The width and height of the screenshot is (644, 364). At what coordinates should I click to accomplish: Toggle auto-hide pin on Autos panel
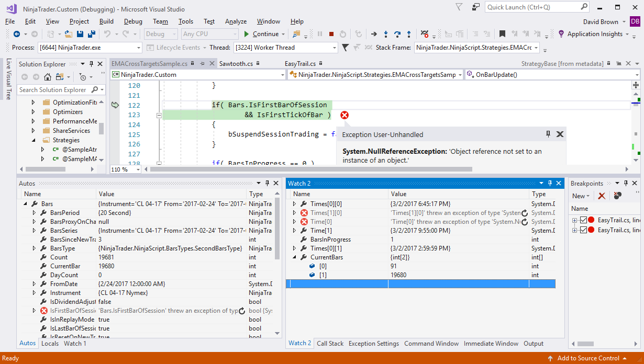pos(267,183)
